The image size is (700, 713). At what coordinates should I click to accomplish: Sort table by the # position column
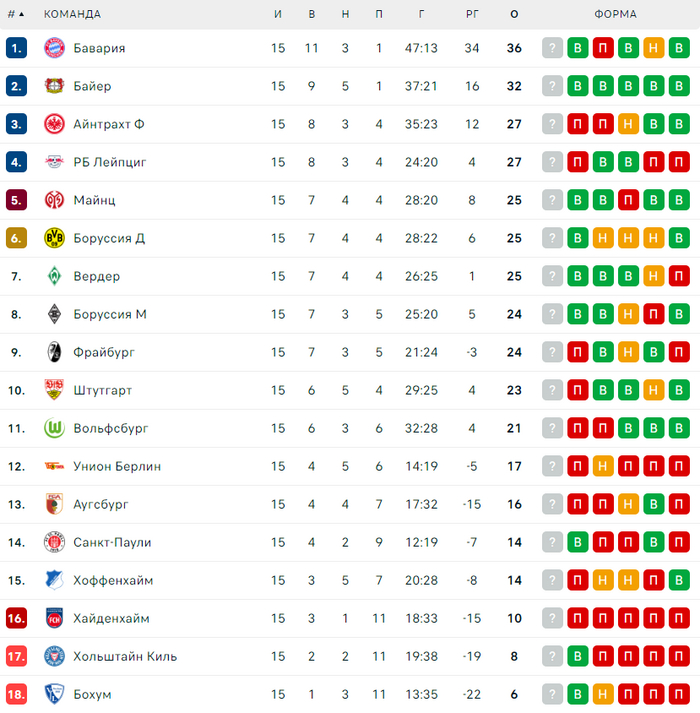click(16, 14)
